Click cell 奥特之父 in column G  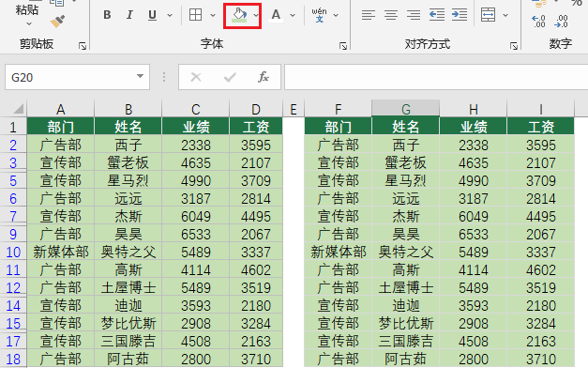click(x=406, y=252)
